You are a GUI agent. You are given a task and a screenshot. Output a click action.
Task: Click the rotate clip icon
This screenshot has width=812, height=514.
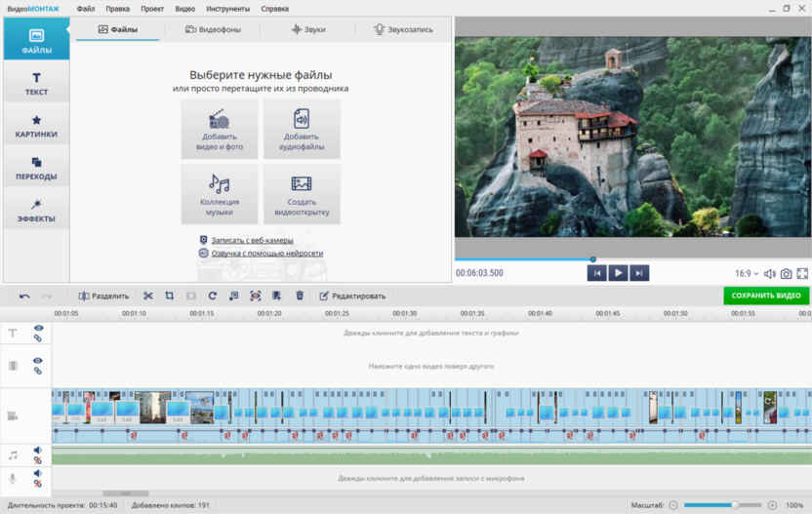point(212,296)
